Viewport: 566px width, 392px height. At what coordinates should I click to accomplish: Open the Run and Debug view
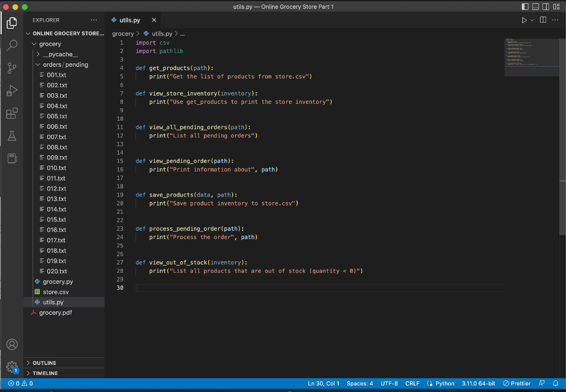point(12,90)
